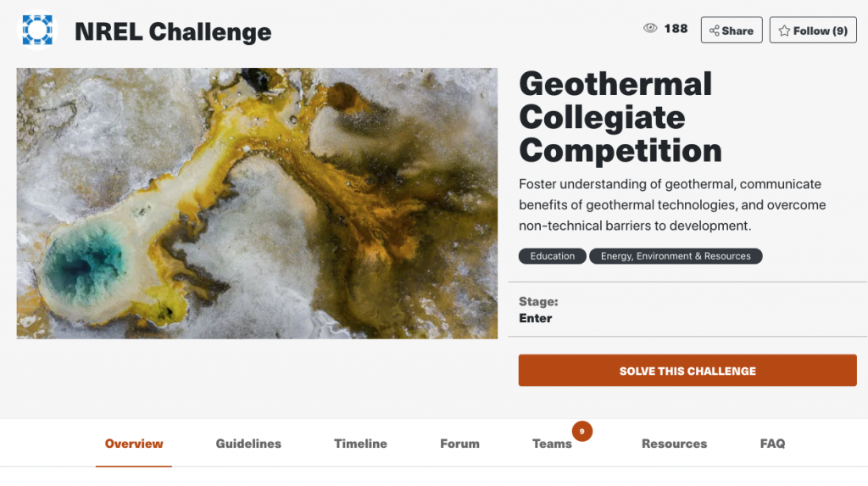Switch to the Overview tab
The image size is (868, 486).
point(133,444)
